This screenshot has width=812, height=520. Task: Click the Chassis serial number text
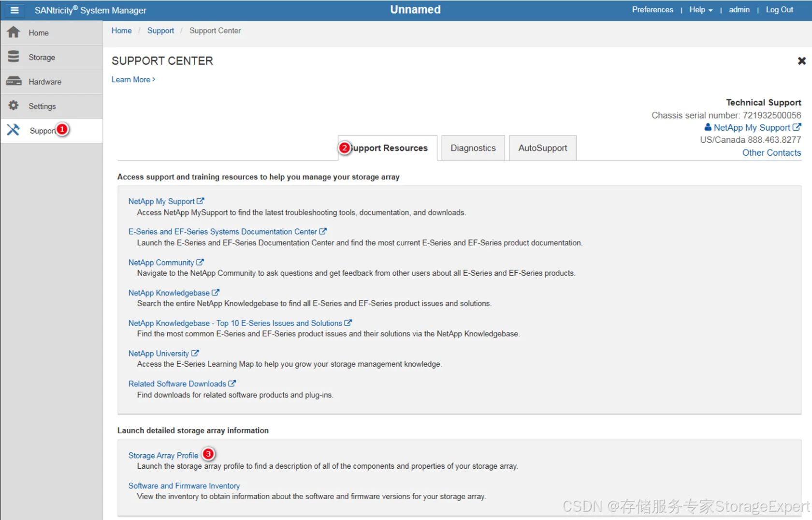click(x=726, y=115)
